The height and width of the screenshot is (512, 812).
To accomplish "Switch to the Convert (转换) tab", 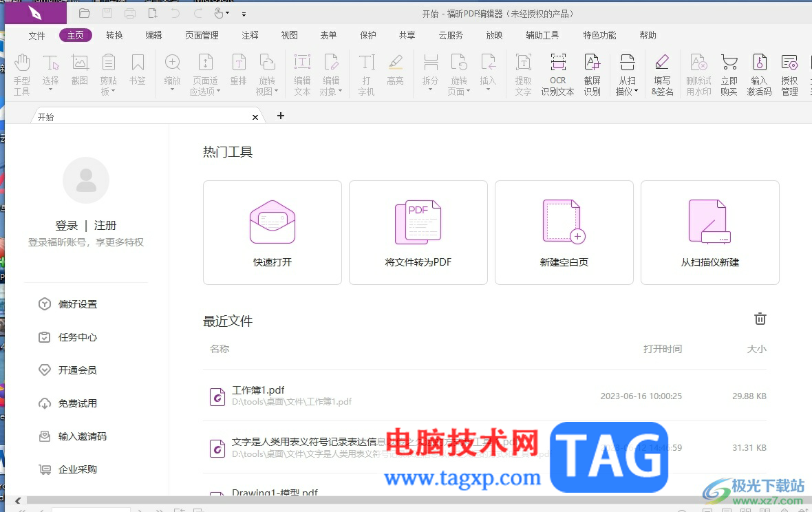I will coord(114,35).
